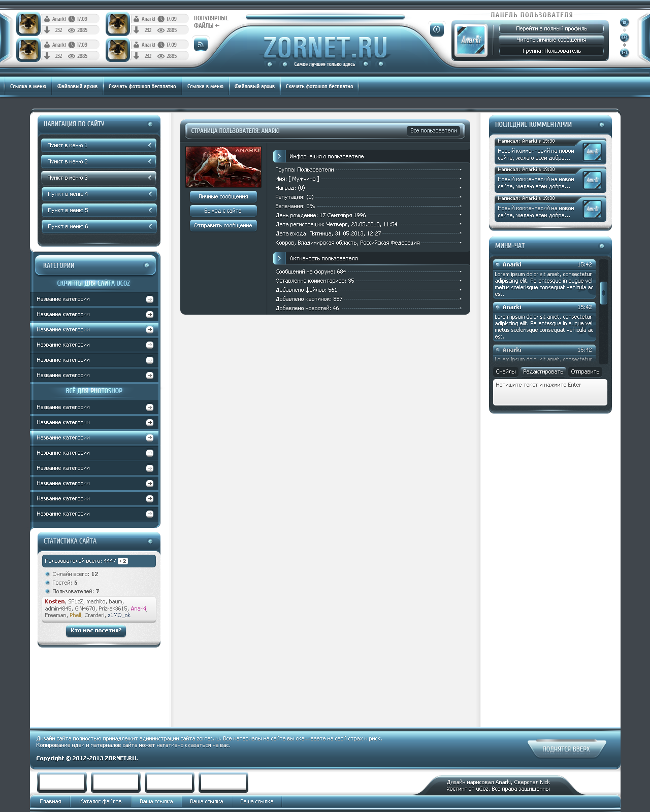This screenshot has width=650, height=812.
Task: Open the RSS feed icon
Action: [x=201, y=45]
